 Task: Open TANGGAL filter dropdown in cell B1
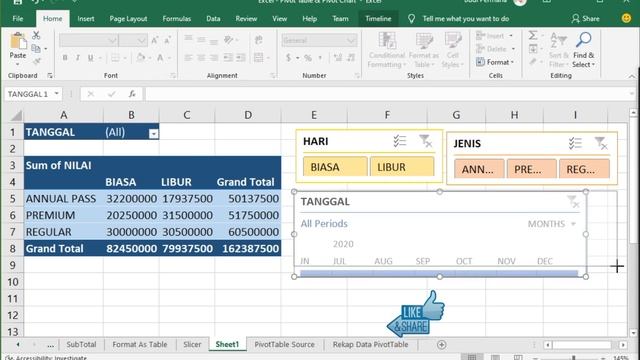pos(153,133)
